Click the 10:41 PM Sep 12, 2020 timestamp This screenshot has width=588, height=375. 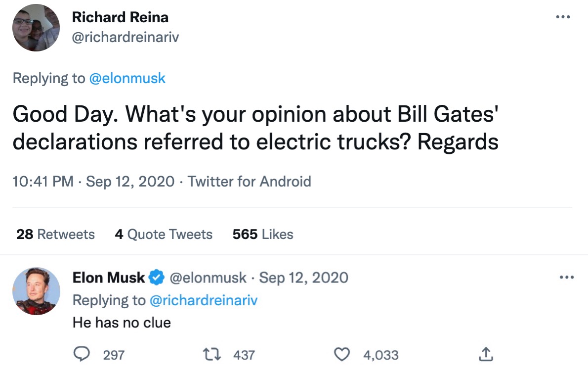pyautogui.click(x=93, y=182)
